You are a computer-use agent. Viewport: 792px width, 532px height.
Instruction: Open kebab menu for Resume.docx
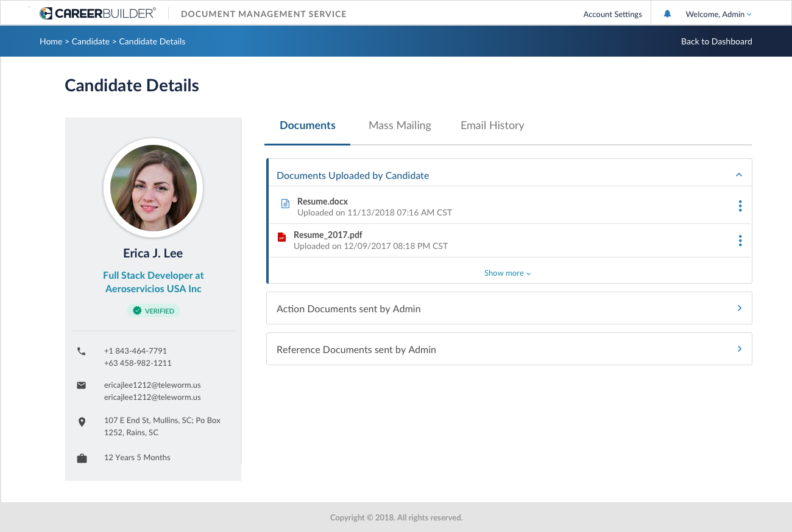click(x=740, y=206)
